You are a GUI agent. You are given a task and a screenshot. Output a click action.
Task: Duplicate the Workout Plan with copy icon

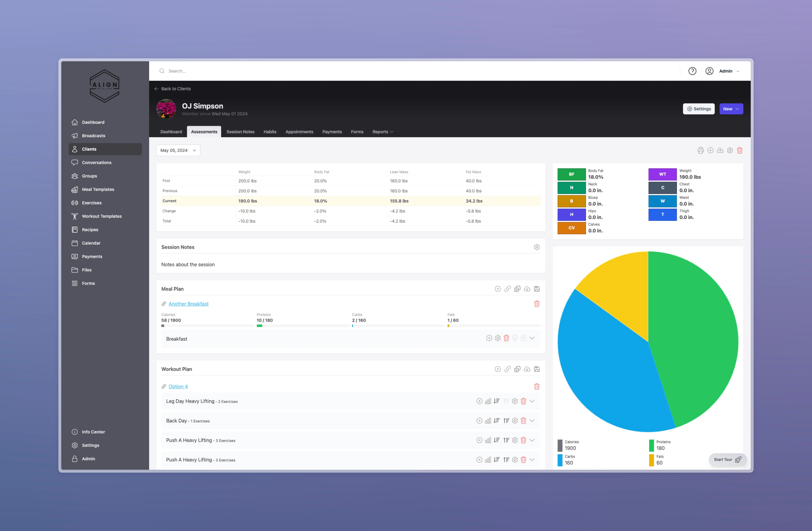tap(517, 369)
